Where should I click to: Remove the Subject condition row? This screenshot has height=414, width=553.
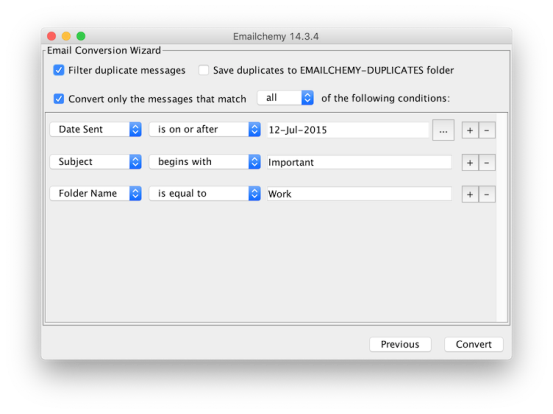[487, 163]
